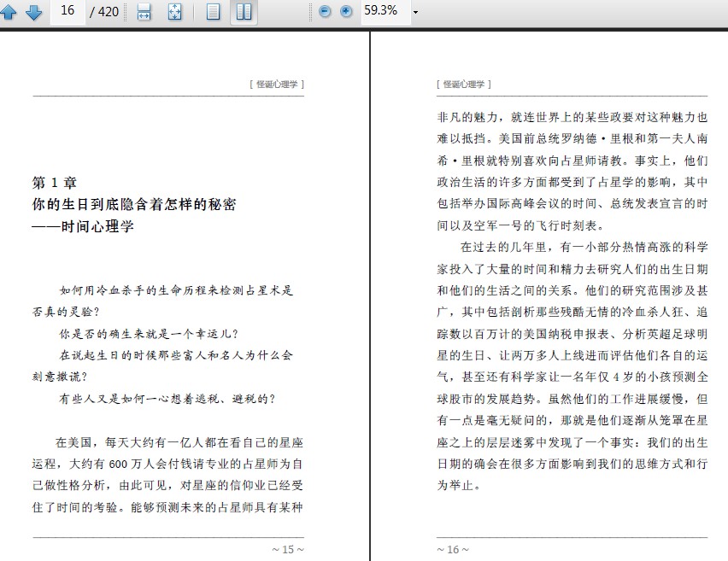Click the fit width page icon
The height and width of the screenshot is (561, 728).
pyautogui.click(x=144, y=12)
